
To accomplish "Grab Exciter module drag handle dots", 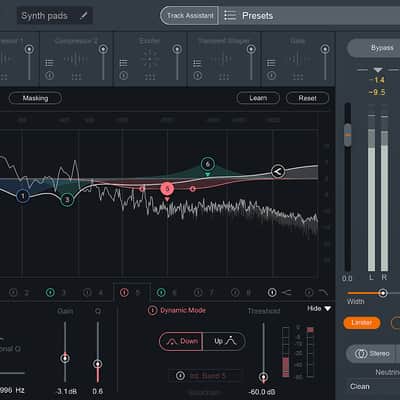I will click(150, 77).
